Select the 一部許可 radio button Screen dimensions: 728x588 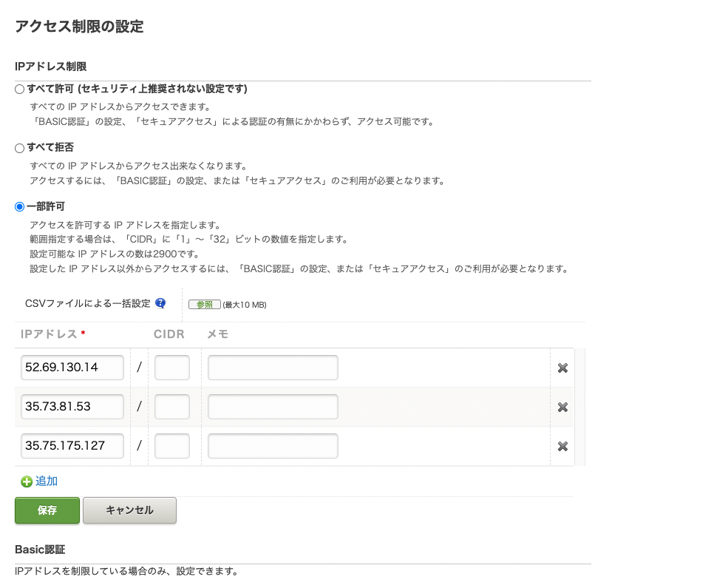coord(19,207)
